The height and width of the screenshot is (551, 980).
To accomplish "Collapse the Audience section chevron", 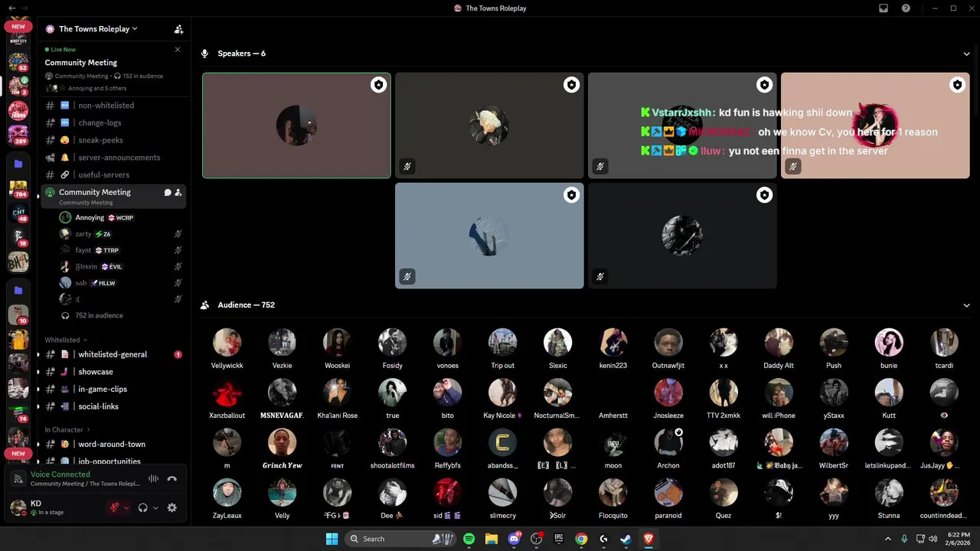I will [x=966, y=305].
